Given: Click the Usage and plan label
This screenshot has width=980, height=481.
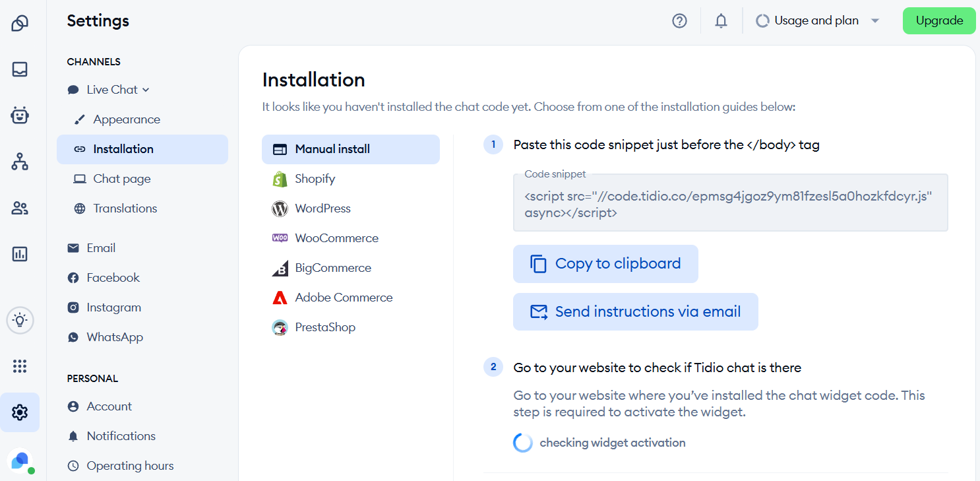Looking at the screenshot, I should click(x=816, y=21).
